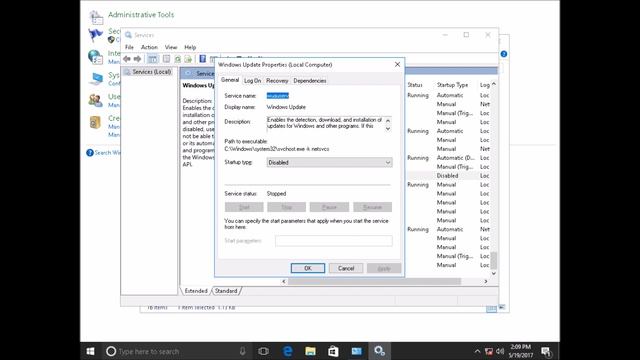Screen dimensions: 640x360
Task: Open the Windows Start button
Action: (x=91, y=351)
